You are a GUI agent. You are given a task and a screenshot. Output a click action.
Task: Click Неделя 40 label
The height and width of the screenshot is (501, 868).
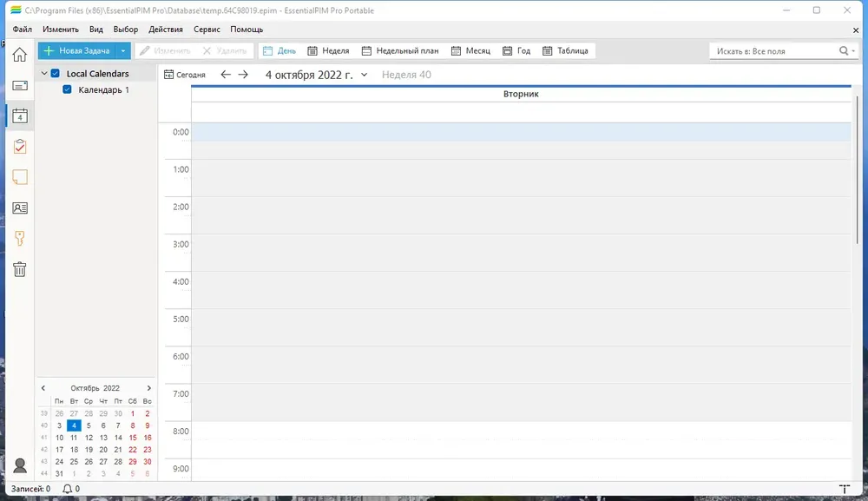click(406, 75)
